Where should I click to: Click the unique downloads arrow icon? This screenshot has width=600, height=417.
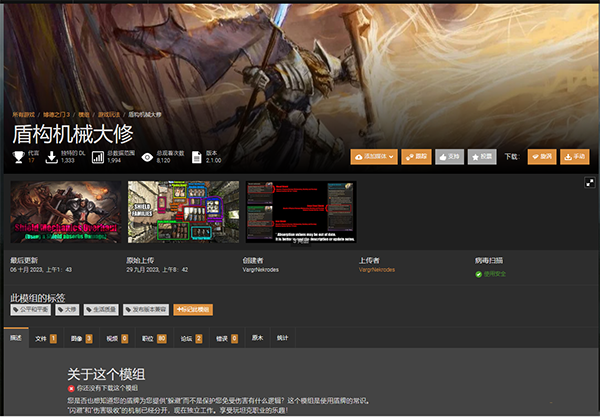pyautogui.click(x=52, y=157)
